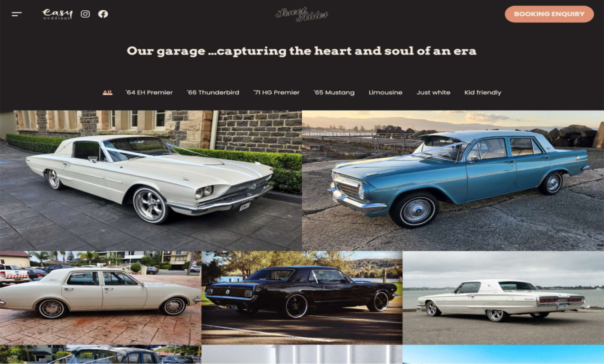
Task: Open the blue EH Premier photo
Action: pyautogui.click(x=453, y=180)
